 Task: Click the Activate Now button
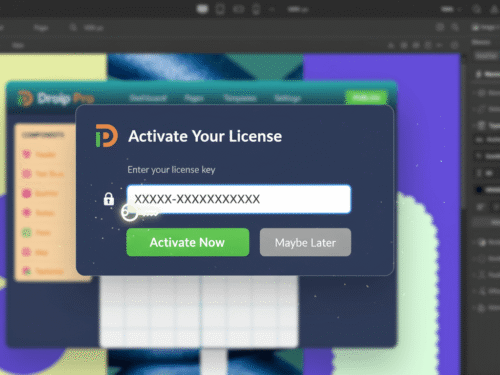(x=188, y=242)
